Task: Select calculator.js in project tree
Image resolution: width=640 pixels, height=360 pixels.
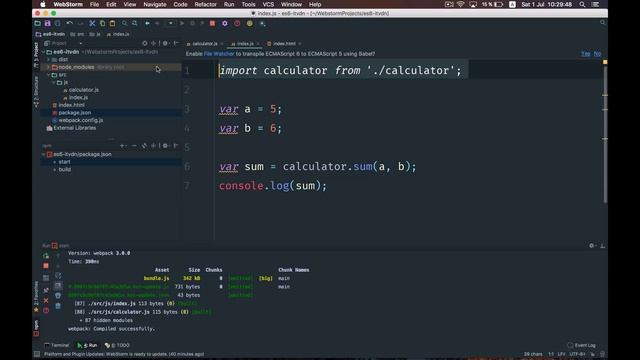Action: click(83, 90)
